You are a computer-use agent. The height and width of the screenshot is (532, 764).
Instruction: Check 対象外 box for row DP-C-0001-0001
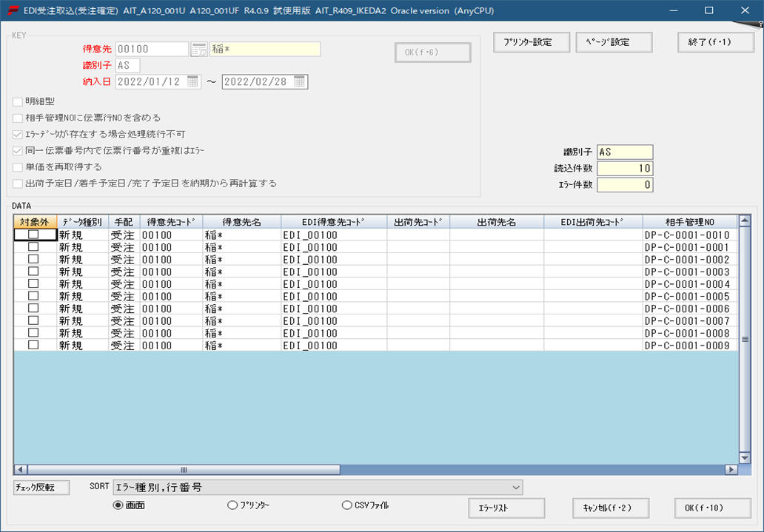[x=33, y=246]
